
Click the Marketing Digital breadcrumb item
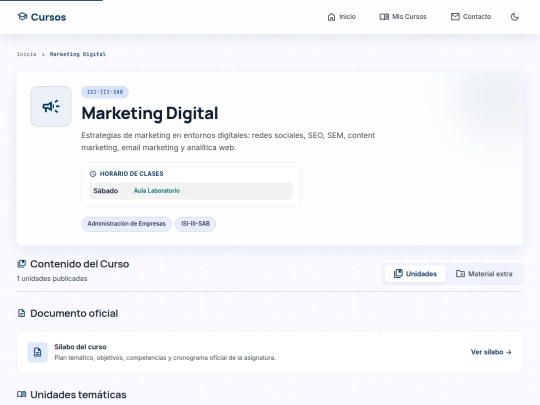[78, 54]
